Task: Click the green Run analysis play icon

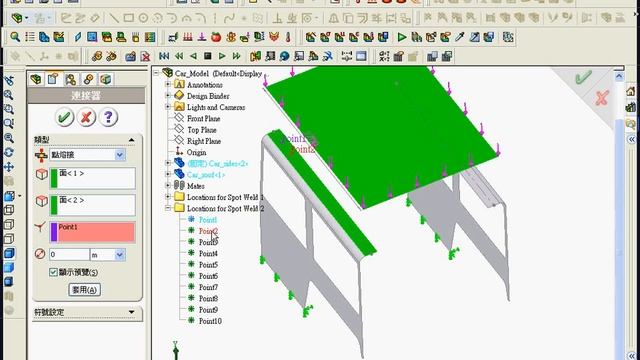Action: click(x=402, y=37)
